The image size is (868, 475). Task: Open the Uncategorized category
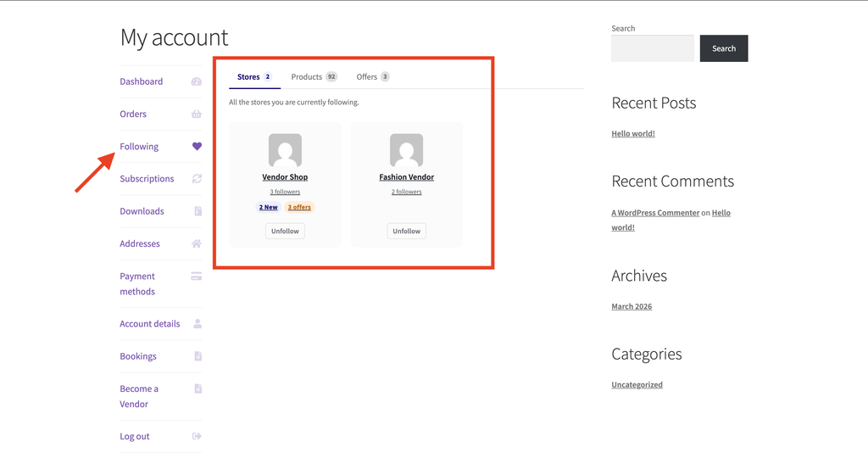coord(637,385)
